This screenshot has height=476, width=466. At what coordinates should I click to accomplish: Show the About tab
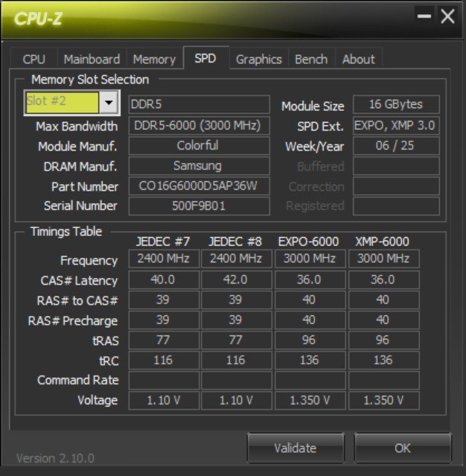(359, 59)
